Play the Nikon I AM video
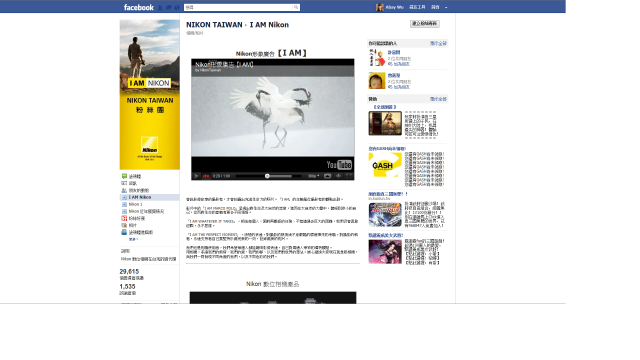The height and width of the screenshot is (360, 640). click(196, 176)
